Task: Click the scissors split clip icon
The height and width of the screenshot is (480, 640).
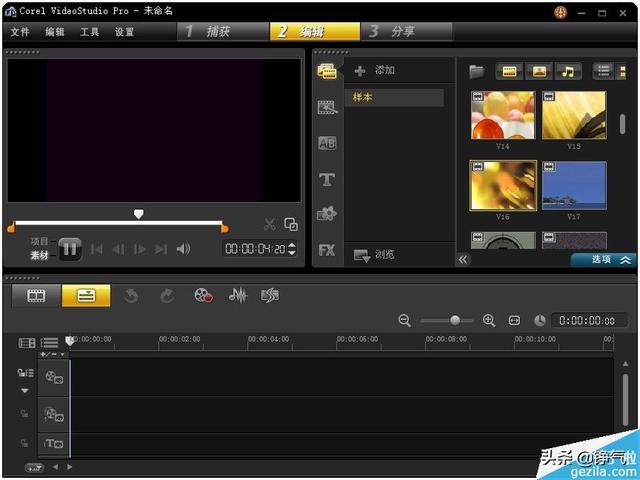Action: coord(270,225)
